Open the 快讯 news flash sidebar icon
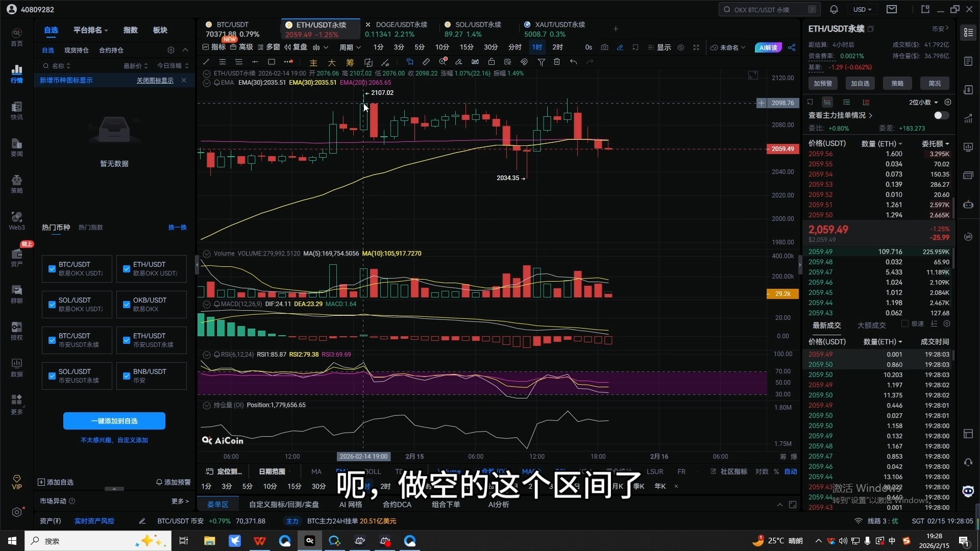Screen dimensions: 980x551 17,111
